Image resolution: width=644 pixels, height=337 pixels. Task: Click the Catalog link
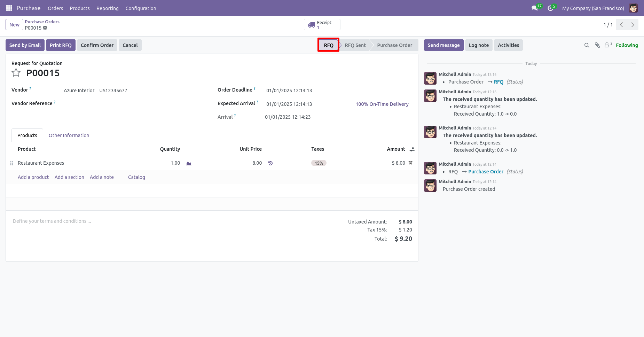tap(136, 177)
